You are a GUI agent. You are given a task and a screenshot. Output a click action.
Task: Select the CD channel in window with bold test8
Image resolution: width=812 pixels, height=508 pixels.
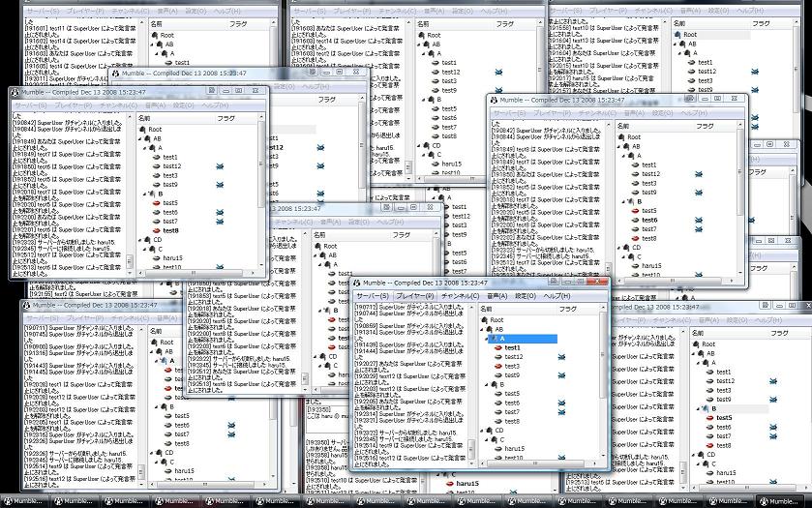click(x=158, y=240)
